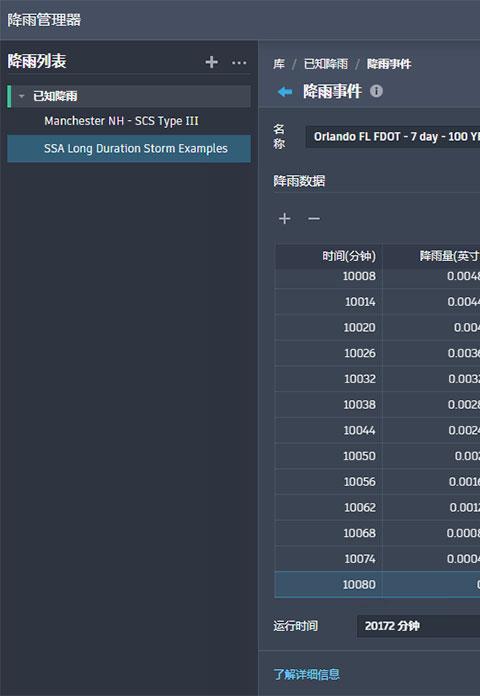Screen dimensions: 480x696
Task: Open the rainfall list more options menu
Action: coord(239,63)
